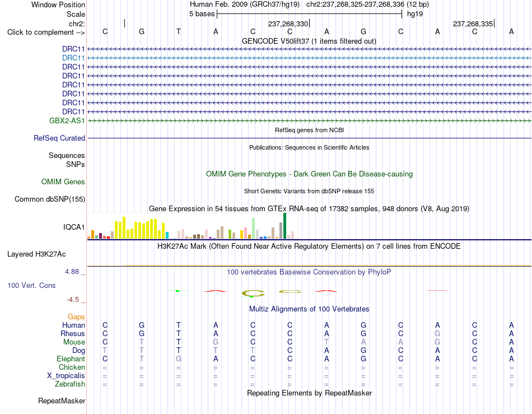This screenshot has width=532, height=414.
Task: Click 'Human Feb. 2009 (GRCh37/hg19)' assembly text
Action: coord(245,4)
